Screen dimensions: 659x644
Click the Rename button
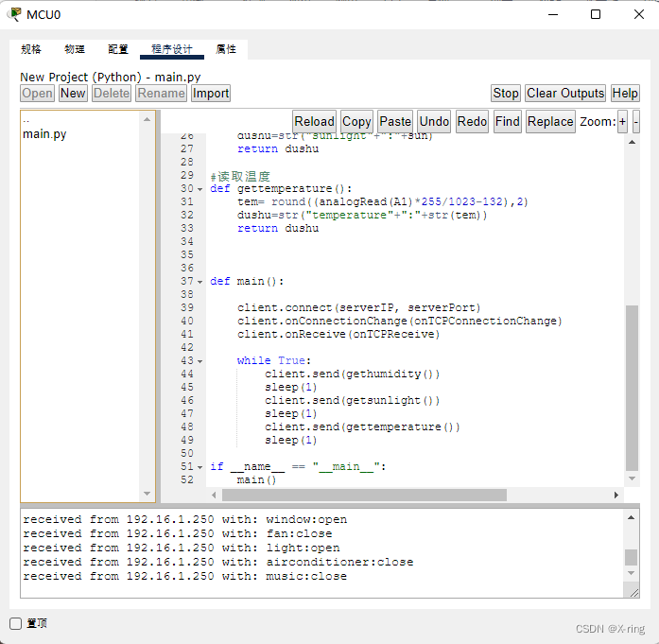[161, 93]
